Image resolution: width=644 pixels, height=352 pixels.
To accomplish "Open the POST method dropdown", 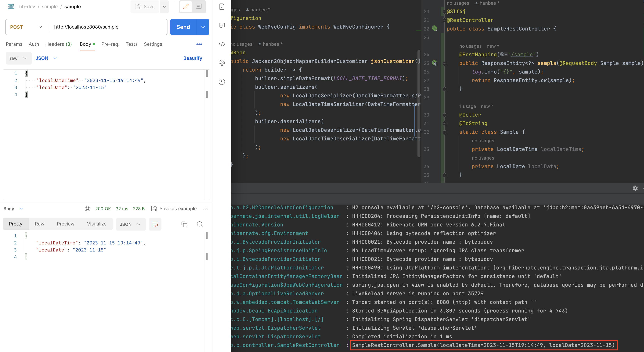I will [x=26, y=27].
